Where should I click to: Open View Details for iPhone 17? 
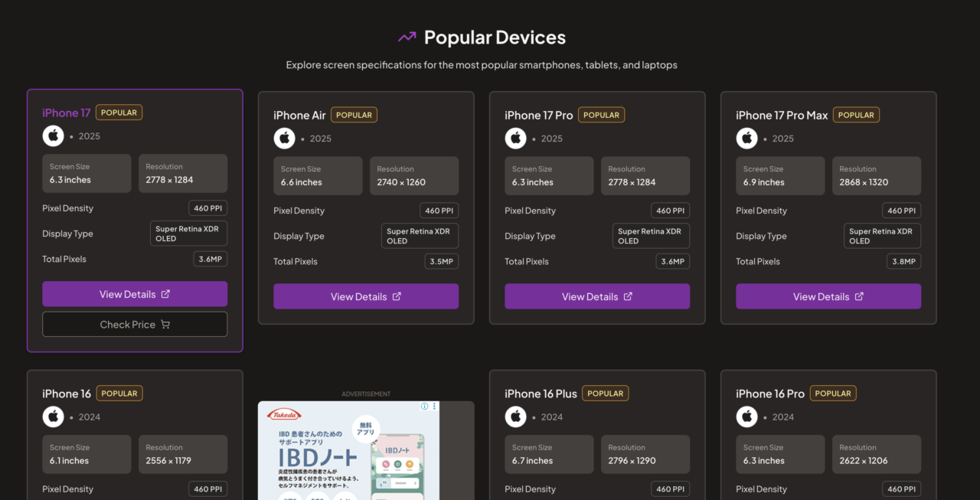coord(135,294)
